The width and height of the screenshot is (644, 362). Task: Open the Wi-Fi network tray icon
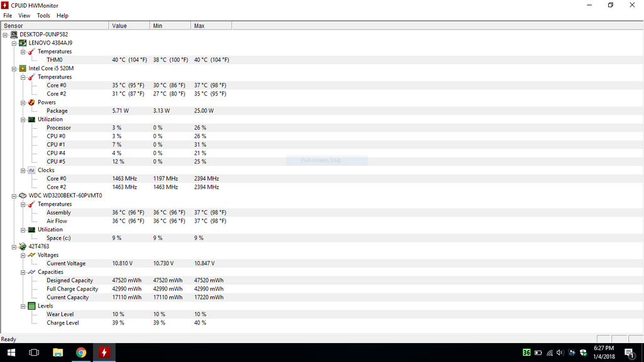(x=550, y=353)
